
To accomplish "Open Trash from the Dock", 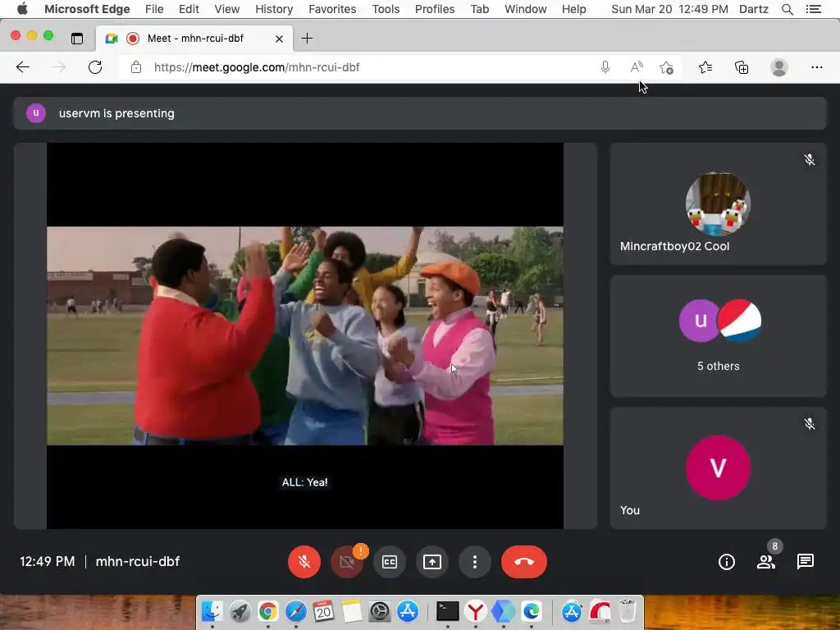I will pos(628,610).
